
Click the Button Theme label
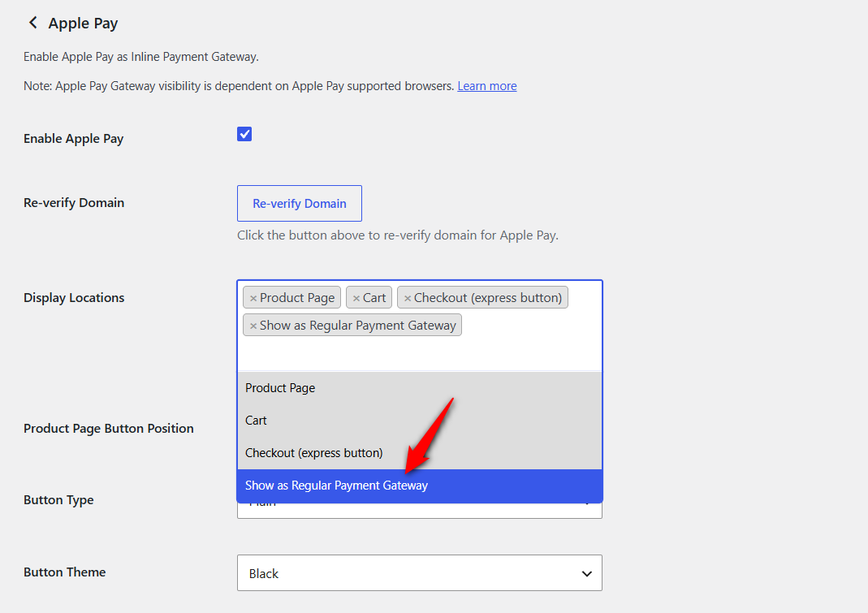[x=65, y=572]
